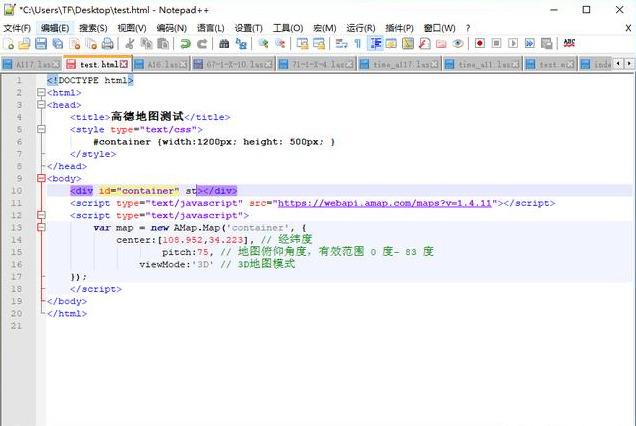Run macro multiple times icon

tap(530, 43)
